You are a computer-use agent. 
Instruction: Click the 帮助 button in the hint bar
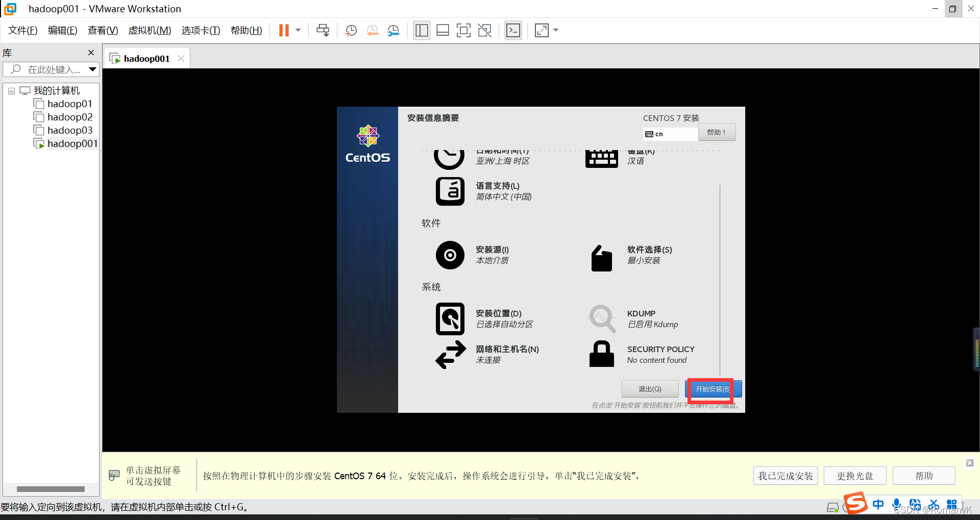924,476
